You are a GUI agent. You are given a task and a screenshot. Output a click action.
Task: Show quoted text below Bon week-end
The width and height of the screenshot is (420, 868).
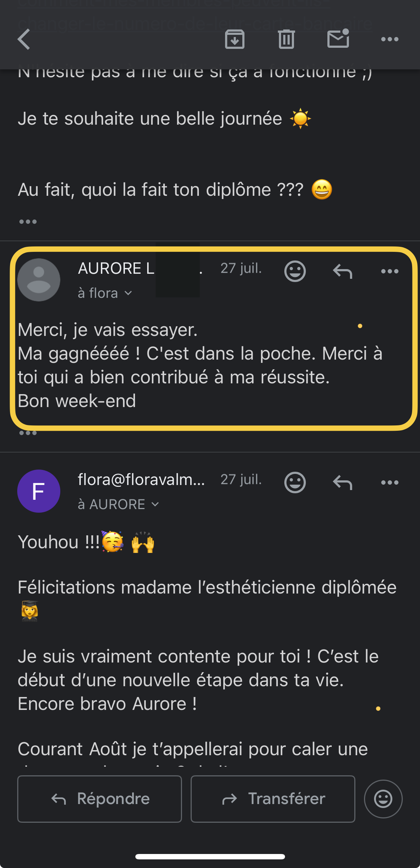pyautogui.click(x=28, y=433)
